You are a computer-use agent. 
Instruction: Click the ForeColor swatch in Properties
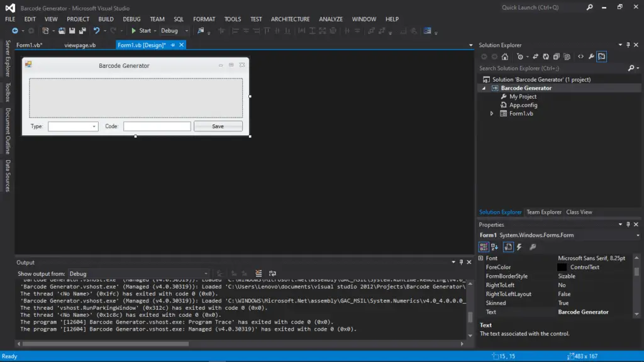coord(563,266)
